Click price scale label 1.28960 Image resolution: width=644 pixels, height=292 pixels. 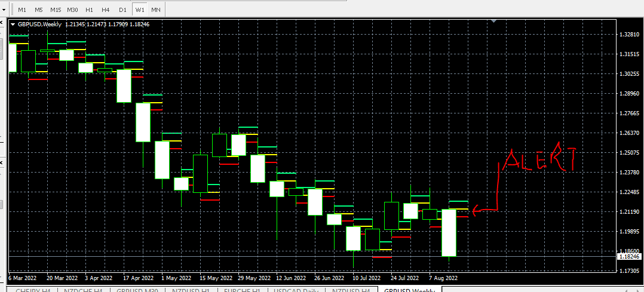coord(629,94)
